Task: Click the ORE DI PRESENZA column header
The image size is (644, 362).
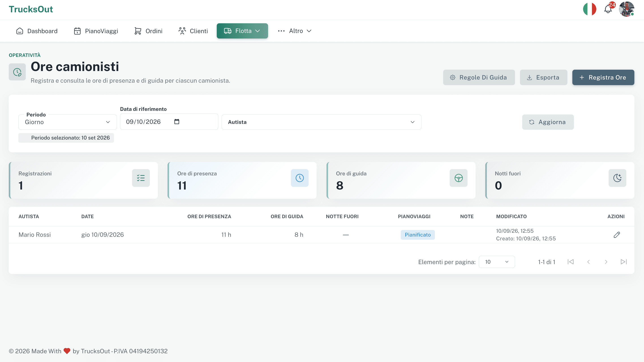Action: [209, 216]
